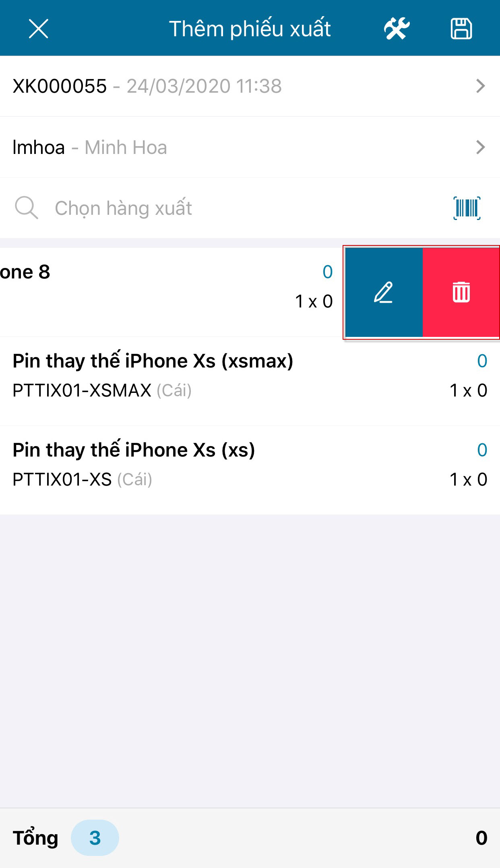
Task: Expand the XK000055 slip details chevron
Action: [480, 86]
